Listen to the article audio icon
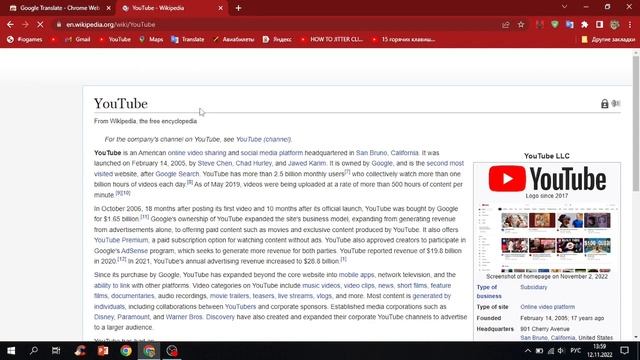This screenshot has height=360, width=640. (x=616, y=104)
